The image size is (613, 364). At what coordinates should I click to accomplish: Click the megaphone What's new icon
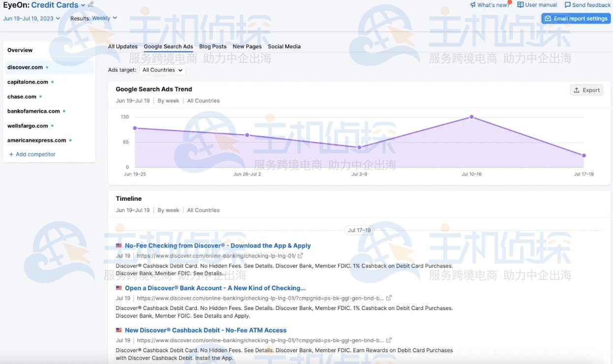473,5
